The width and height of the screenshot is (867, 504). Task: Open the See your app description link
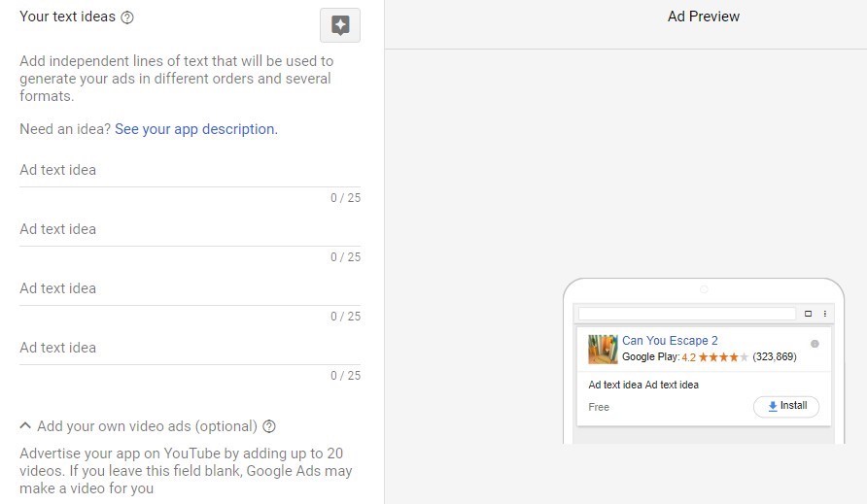pyautogui.click(x=195, y=129)
